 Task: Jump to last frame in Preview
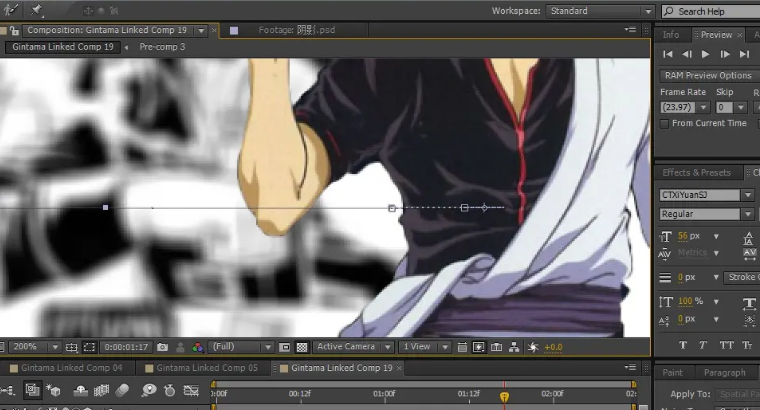(x=744, y=54)
